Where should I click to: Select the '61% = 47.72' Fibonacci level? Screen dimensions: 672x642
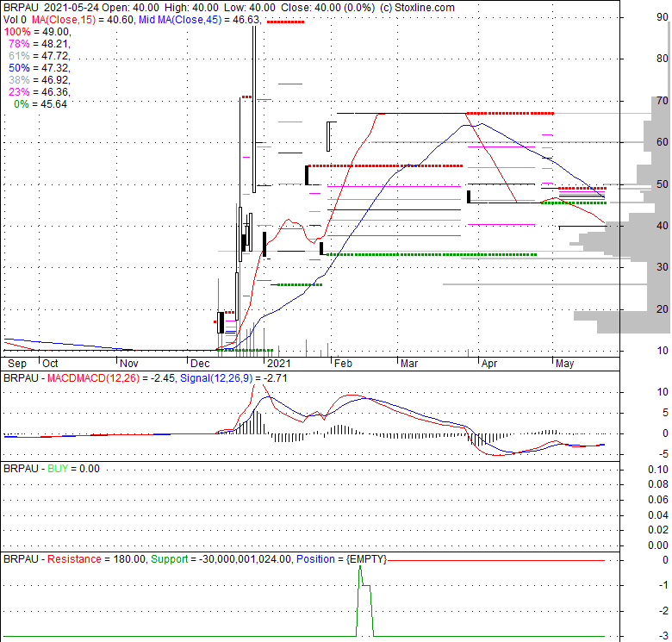(39, 56)
